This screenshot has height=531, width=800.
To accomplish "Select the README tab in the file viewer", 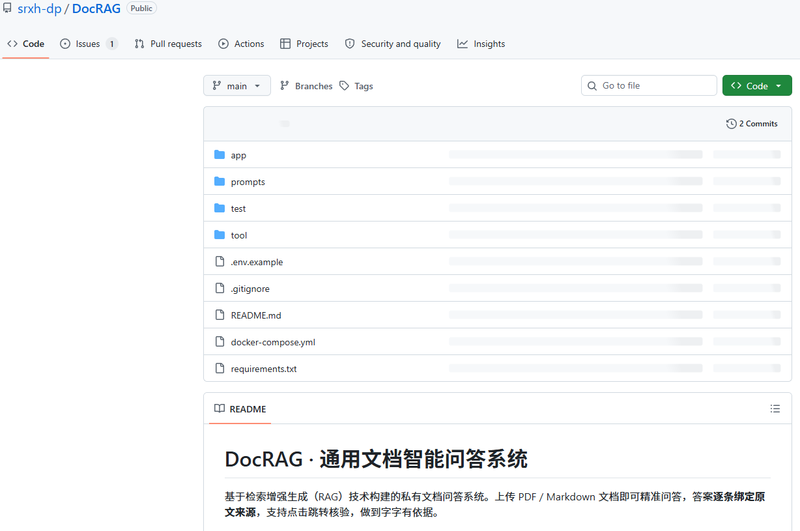I will coord(240,409).
